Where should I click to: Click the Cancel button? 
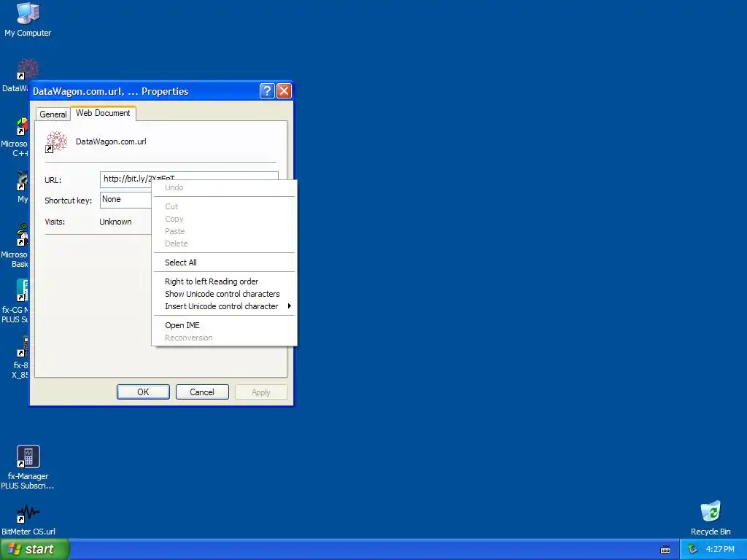[202, 392]
